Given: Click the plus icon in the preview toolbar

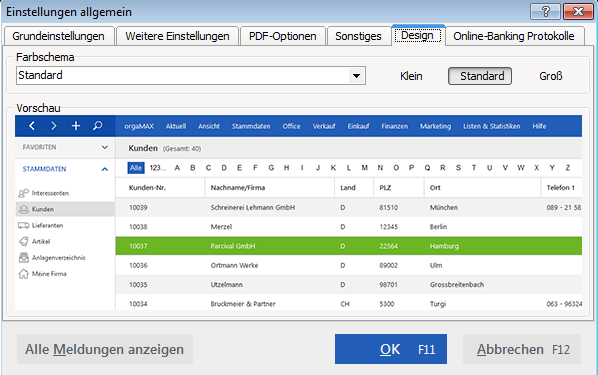Looking at the screenshot, I should click(x=76, y=126).
